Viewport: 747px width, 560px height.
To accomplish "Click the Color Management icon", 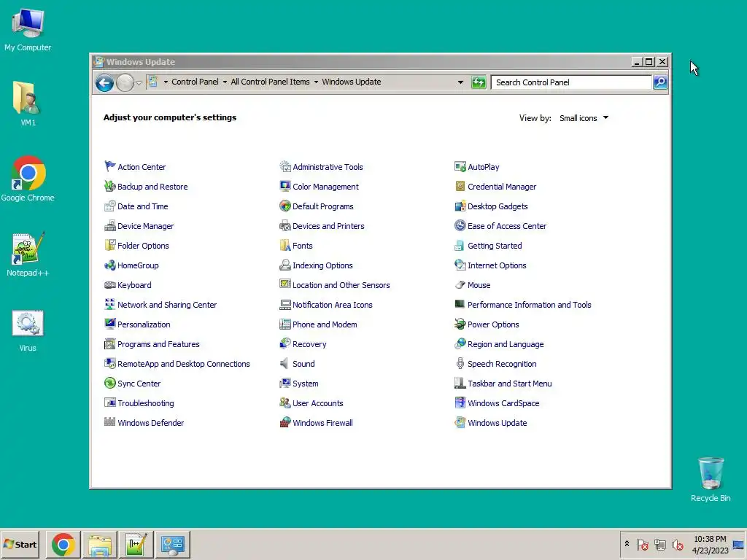I will (x=285, y=186).
